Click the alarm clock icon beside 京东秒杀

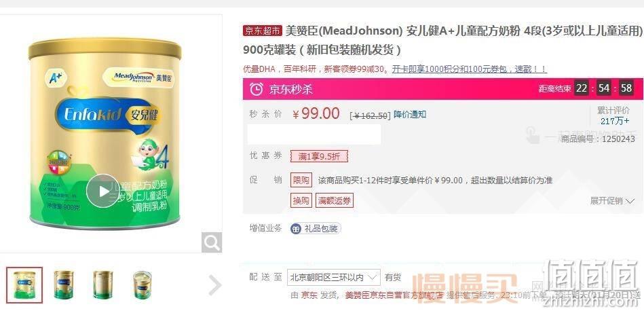(257, 89)
